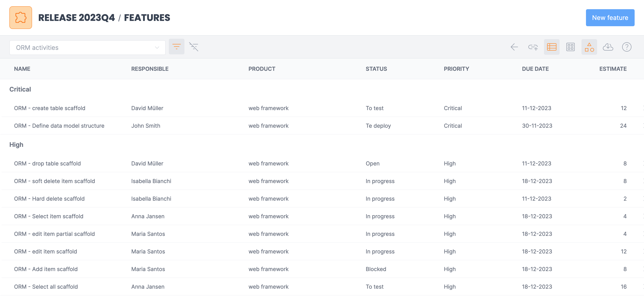Sort by the NAME column header
Viewport: 644px width, 300px height.
[x=22, y=69]
